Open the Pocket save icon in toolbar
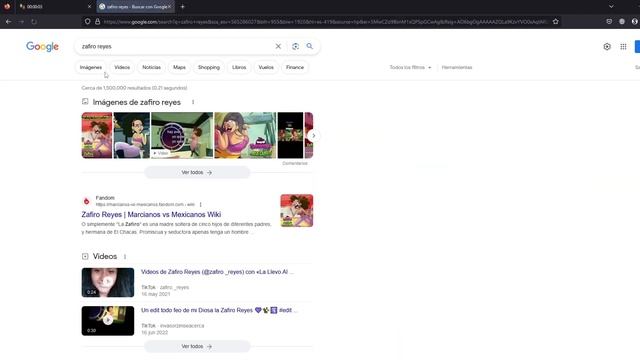This screenshot has width=640, height=360. [x=609, y=22]
